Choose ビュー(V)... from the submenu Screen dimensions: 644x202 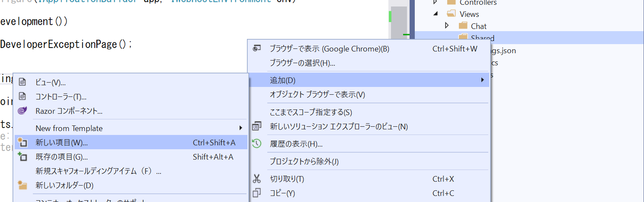point(131,82)
